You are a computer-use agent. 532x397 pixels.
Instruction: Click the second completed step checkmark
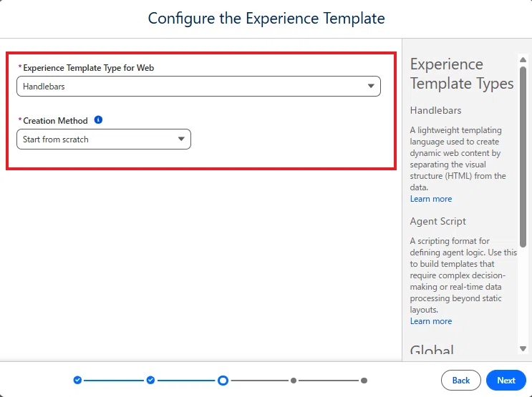tap(150, 380)
